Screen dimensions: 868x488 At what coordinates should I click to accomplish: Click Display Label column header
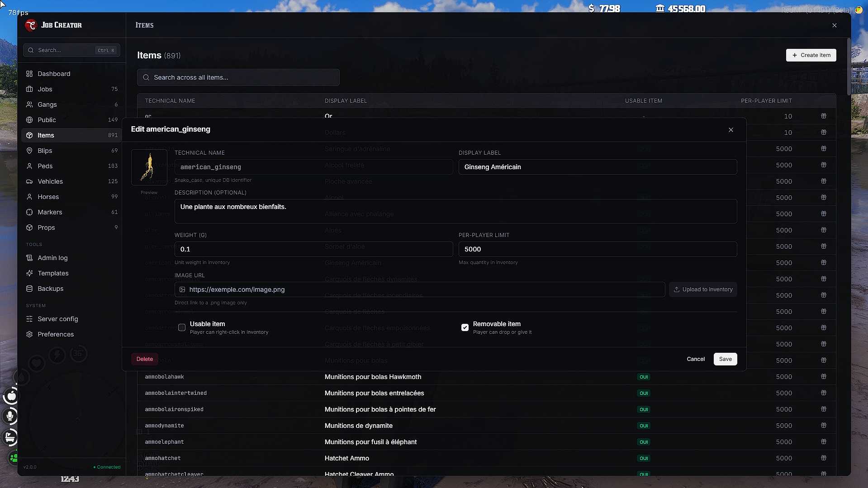pyautogui.click(x=346, y=101)
